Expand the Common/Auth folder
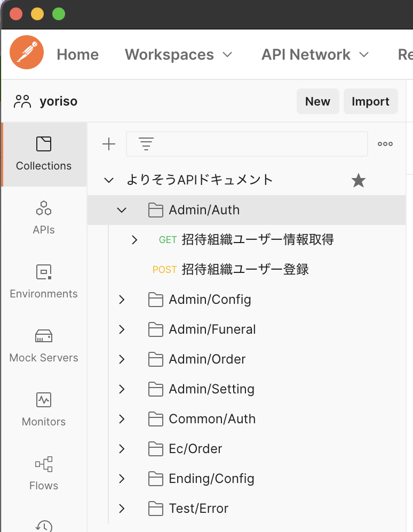 tap(122, 419)
